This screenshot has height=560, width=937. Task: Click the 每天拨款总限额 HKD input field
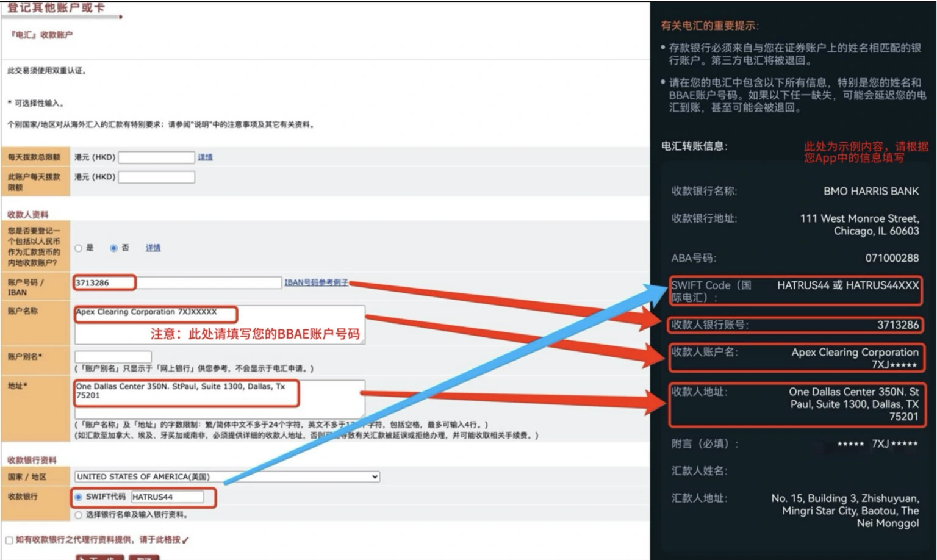[156, 157]
